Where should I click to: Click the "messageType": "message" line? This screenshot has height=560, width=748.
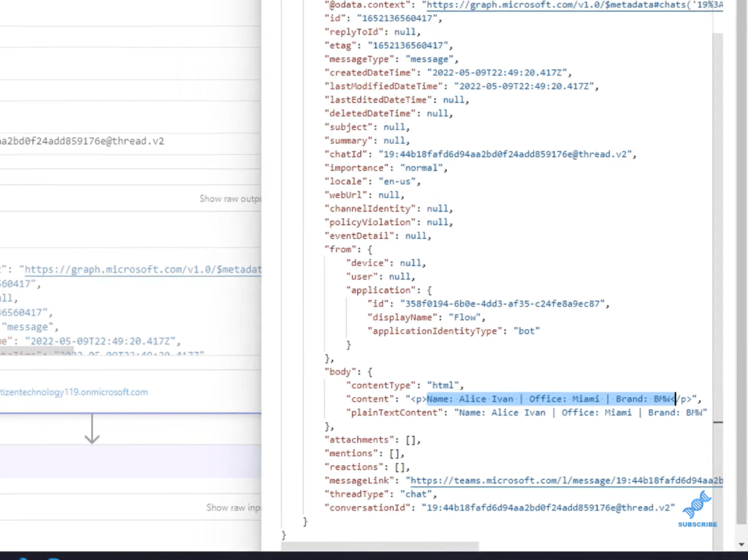coord(392,59)
